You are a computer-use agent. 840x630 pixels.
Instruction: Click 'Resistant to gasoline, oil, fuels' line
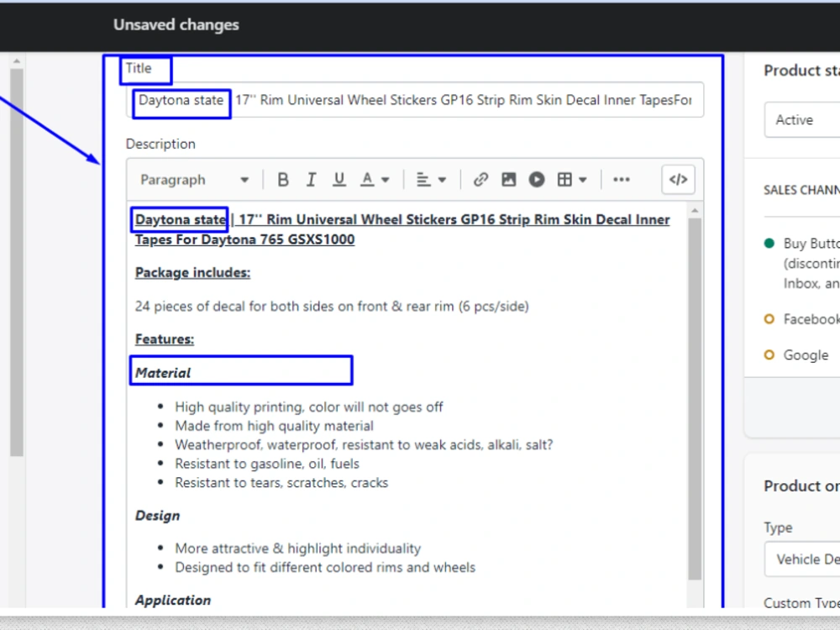[x=267, y=464]
